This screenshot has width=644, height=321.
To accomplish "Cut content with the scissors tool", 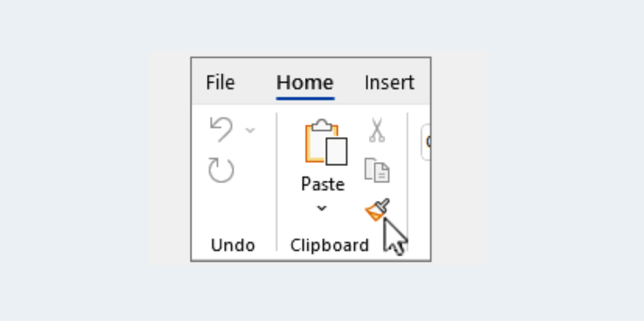I will [x=377, y=130].
